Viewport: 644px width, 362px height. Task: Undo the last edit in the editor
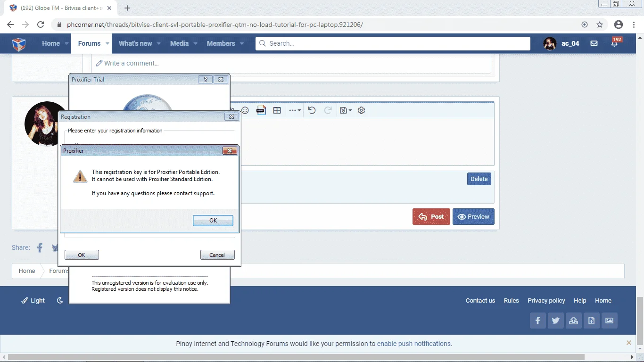(312, 110)
